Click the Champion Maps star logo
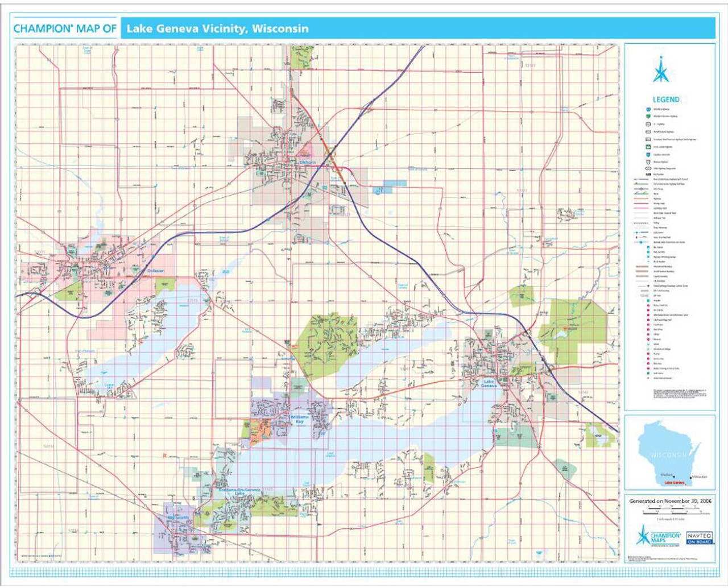 [643, 536]
